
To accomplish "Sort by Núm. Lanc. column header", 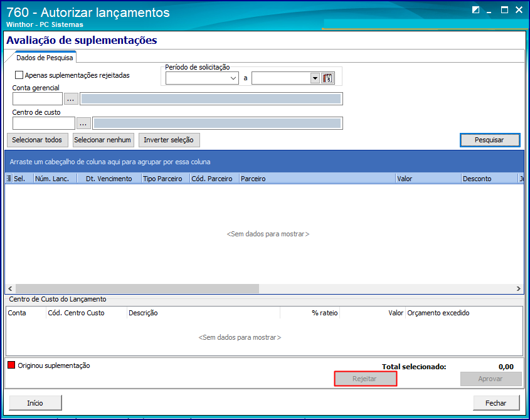I will [x=55, y=179].
